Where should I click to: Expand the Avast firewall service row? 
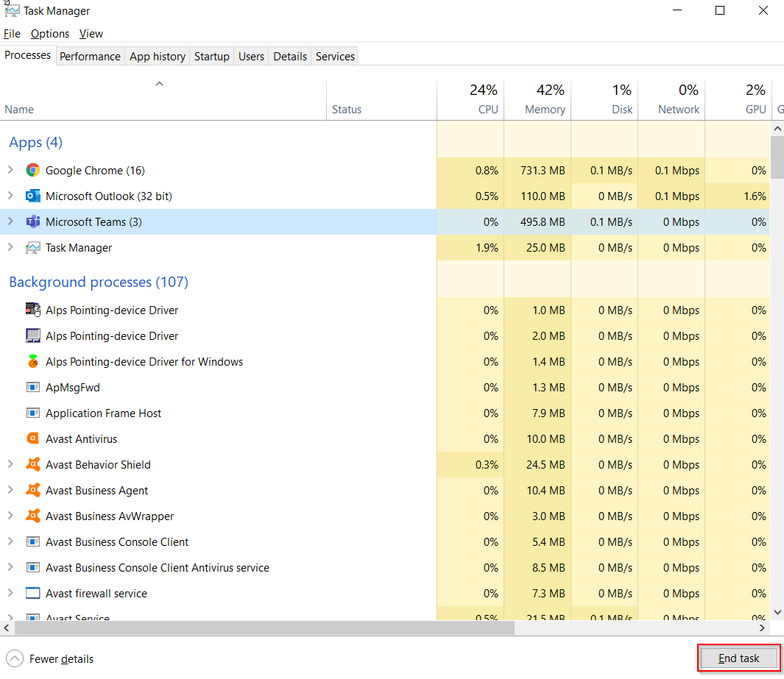pyautogui.click(x=10, y=593)
